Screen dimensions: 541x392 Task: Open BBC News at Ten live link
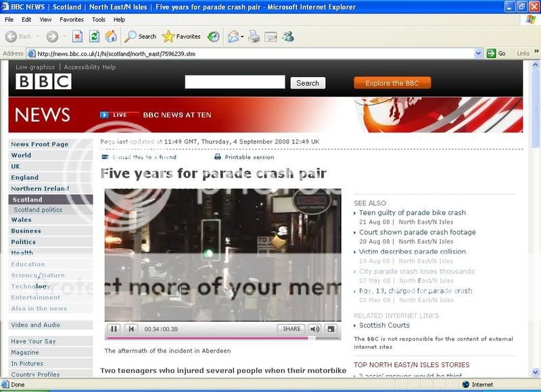[x=177, y=115]
